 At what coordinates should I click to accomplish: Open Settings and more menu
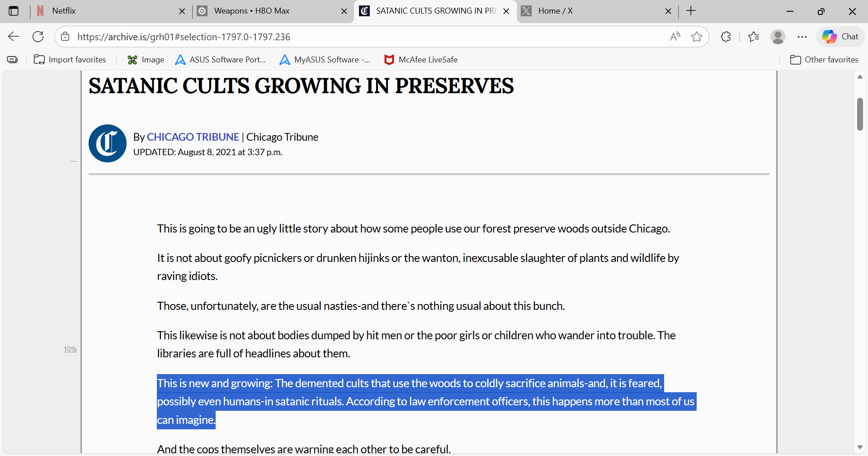click(x=802, y=37)
